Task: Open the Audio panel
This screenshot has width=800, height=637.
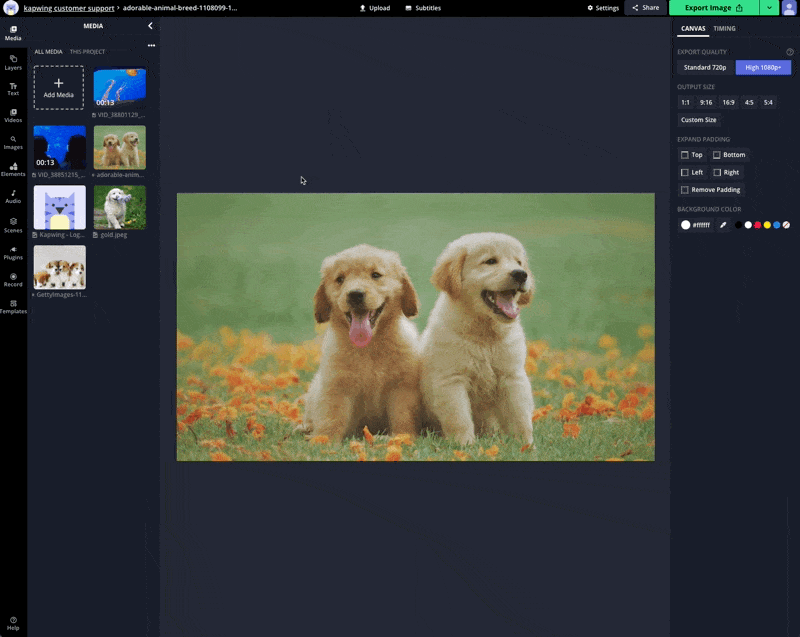Action: 13,197
